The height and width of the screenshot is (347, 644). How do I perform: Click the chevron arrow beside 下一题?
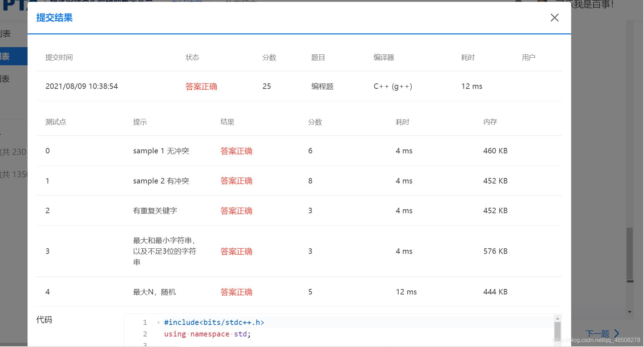(x=616, y=334)
